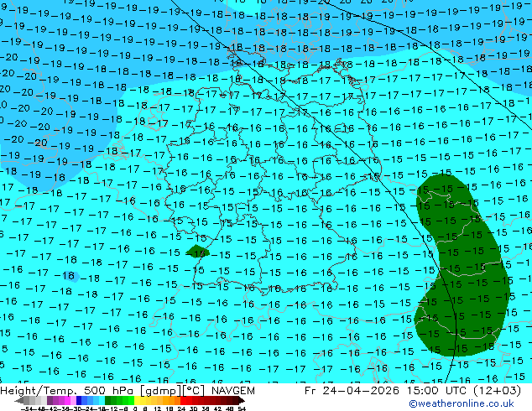This screenshot has height=411, width=532.
Task: Select the bright magenta legend swatch
Action: coord(67,400)
